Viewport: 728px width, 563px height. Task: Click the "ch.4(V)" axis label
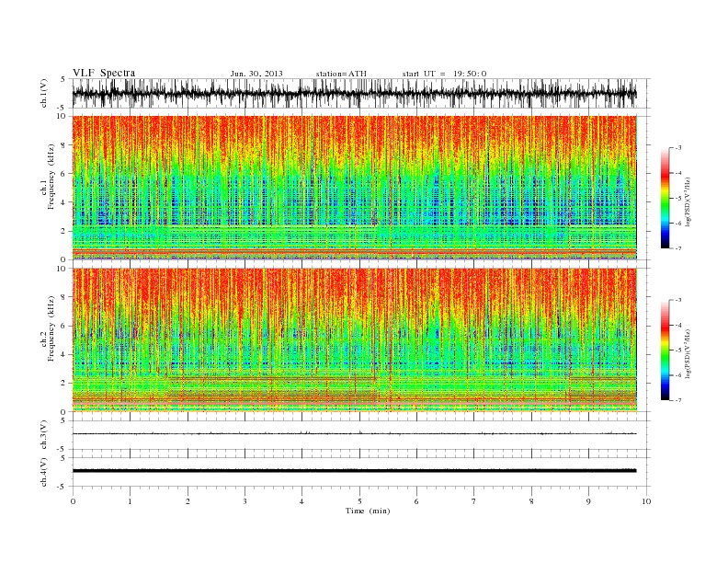[x=44, y=472]
